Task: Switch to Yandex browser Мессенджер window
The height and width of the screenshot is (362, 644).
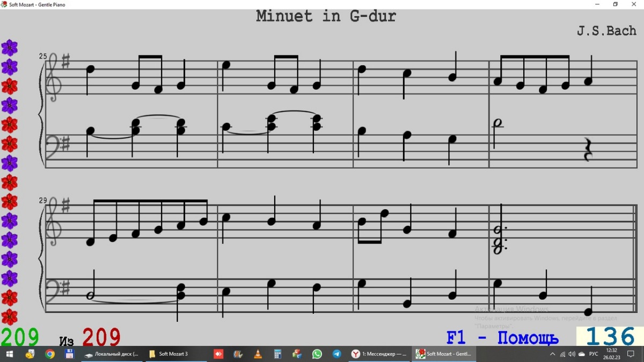Action: click(379, 354)
